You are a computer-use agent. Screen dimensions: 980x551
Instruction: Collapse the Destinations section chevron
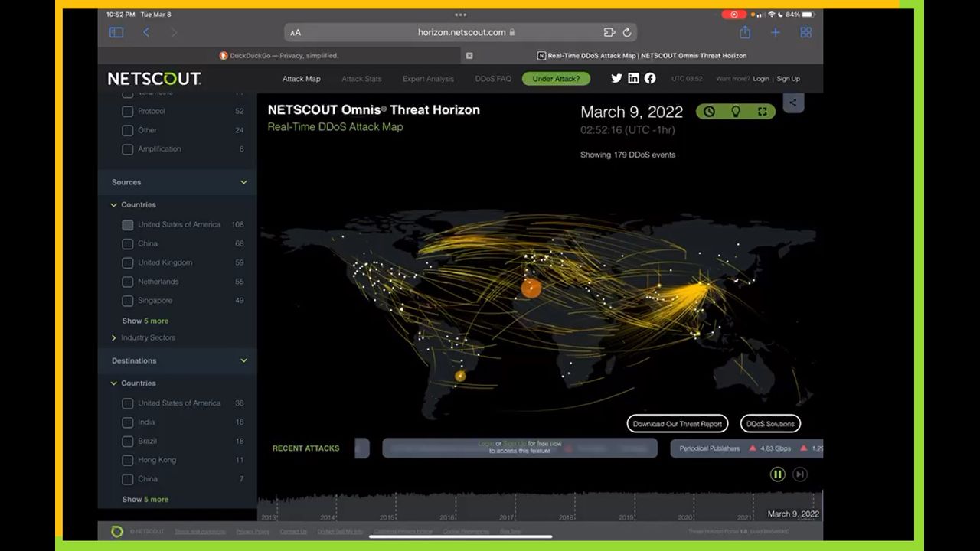(x=243, y=360)
